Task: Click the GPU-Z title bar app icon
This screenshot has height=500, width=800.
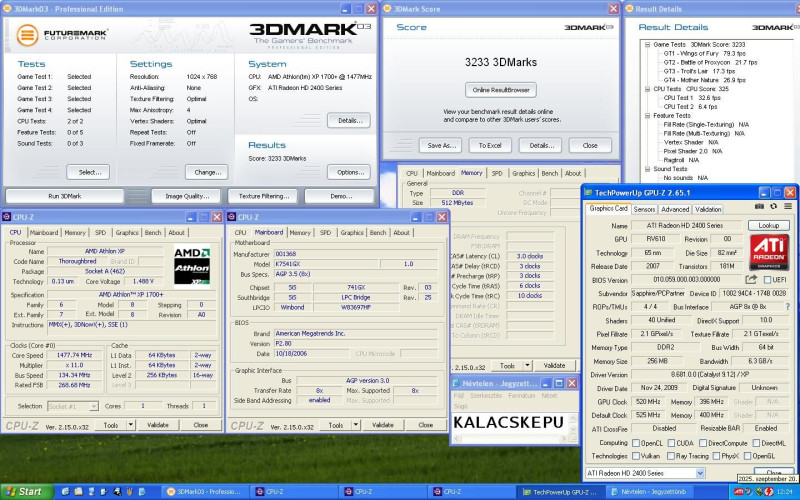Action: (x=588, y=192)
